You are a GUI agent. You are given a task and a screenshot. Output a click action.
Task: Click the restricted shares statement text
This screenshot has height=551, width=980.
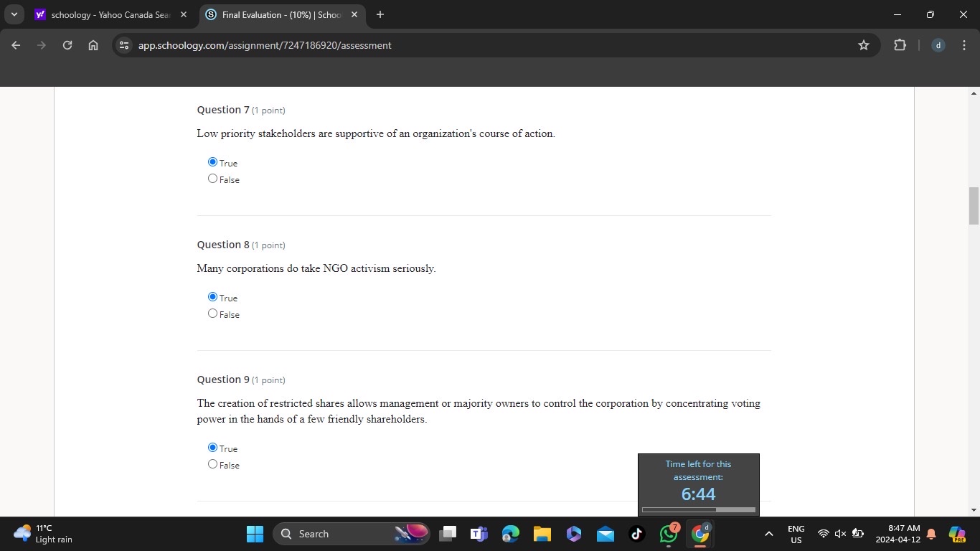[x=479, y=411]
